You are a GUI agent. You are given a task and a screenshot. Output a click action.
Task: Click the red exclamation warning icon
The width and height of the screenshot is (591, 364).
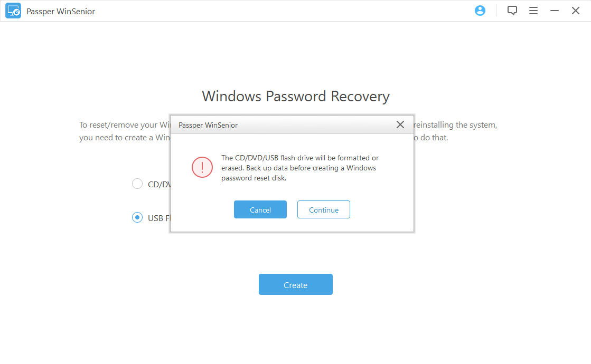pos(202,168)
